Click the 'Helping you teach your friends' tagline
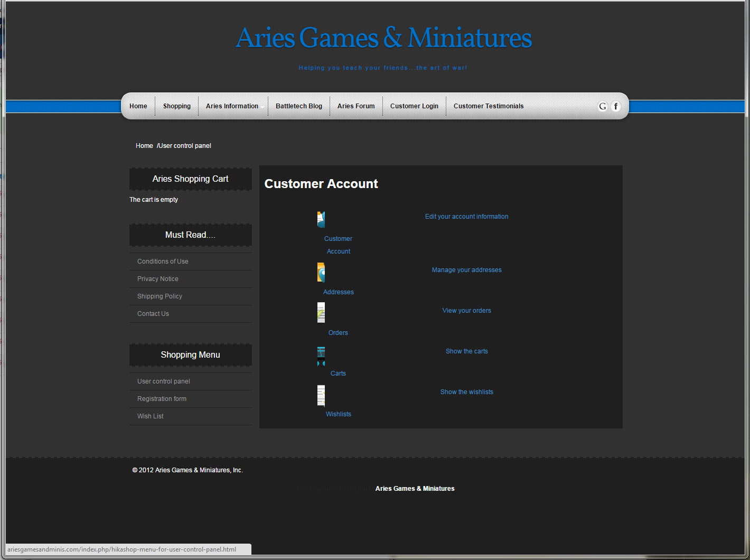The height and width of the screenshot is (560, 750). (383, 68)
